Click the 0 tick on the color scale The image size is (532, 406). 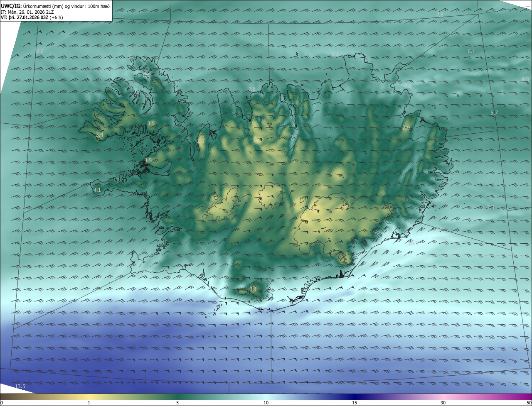coord(1,403)
